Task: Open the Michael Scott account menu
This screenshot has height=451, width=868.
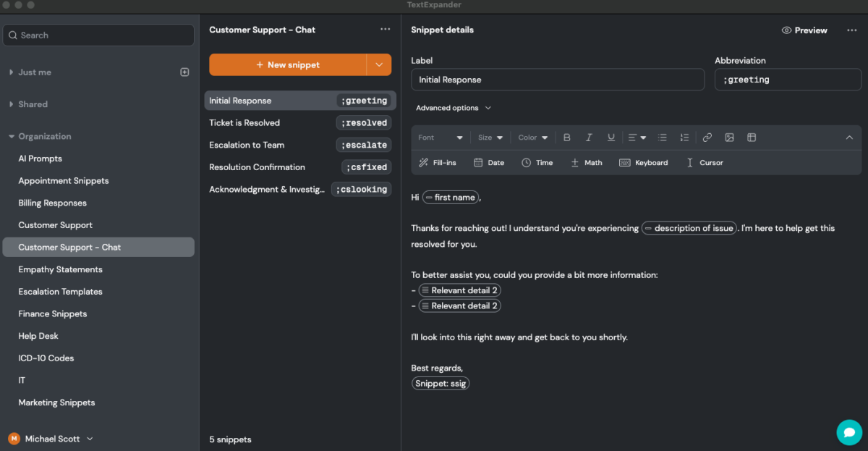Action: [x=51, y=439]
